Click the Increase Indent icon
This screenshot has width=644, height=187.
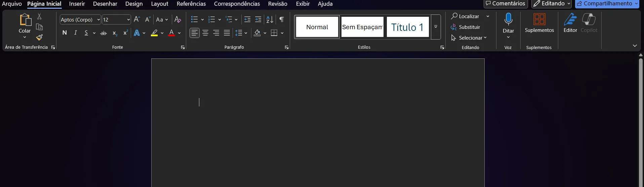click(258, 19)
